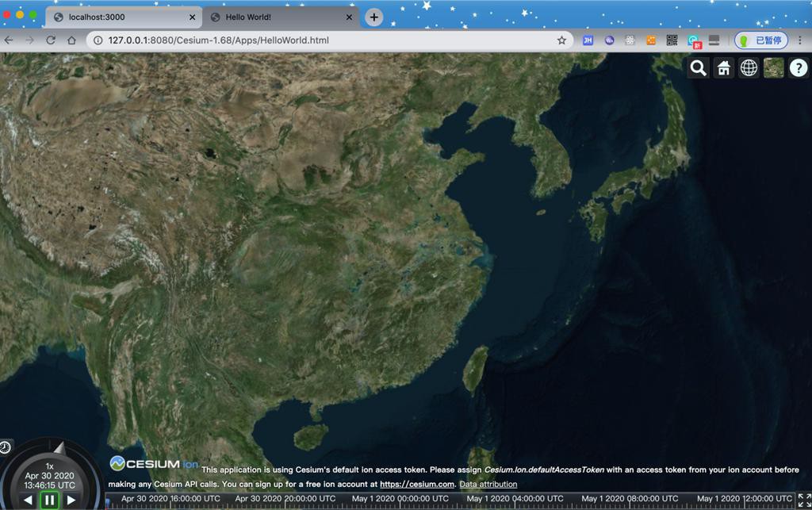Screen dimensions: 812x510
Task: Click the Apr 30 2020 date label
Action: (50, 475)
